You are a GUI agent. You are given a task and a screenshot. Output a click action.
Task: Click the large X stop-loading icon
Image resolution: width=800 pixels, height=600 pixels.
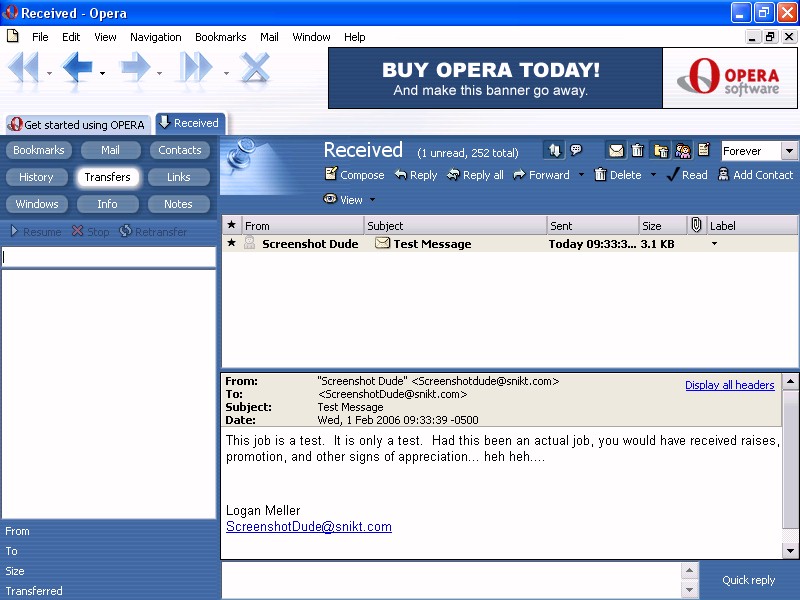coord(255,67)
